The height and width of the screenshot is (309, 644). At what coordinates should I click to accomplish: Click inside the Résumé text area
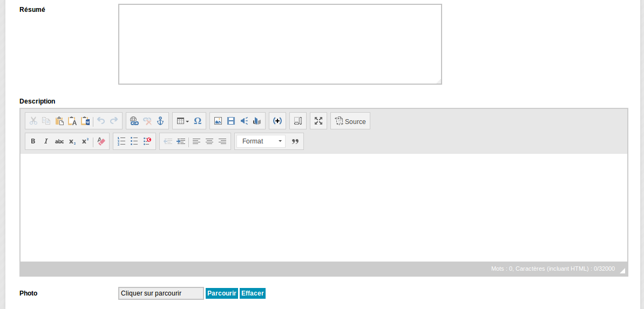(280, 44)
